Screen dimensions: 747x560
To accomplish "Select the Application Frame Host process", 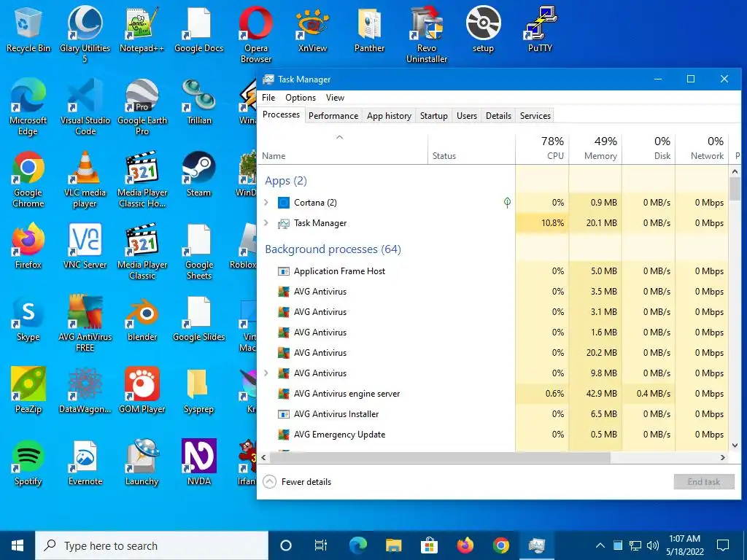I will click(x=493, y=271).
